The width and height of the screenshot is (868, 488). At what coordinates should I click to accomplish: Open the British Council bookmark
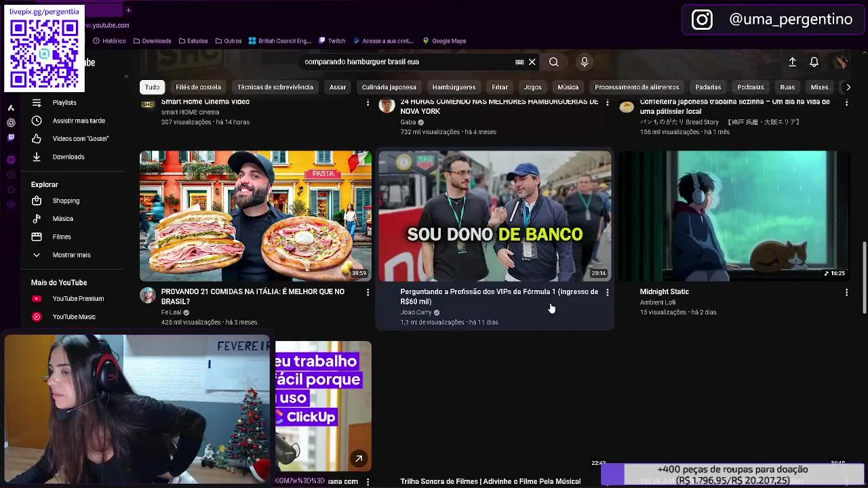[280, 41]
